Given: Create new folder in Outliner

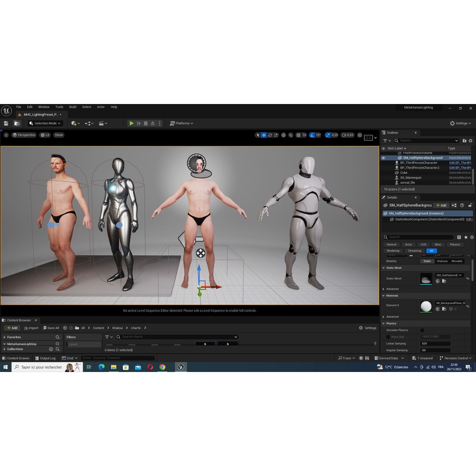Looking at the screenshot, I should coord(465,141).
